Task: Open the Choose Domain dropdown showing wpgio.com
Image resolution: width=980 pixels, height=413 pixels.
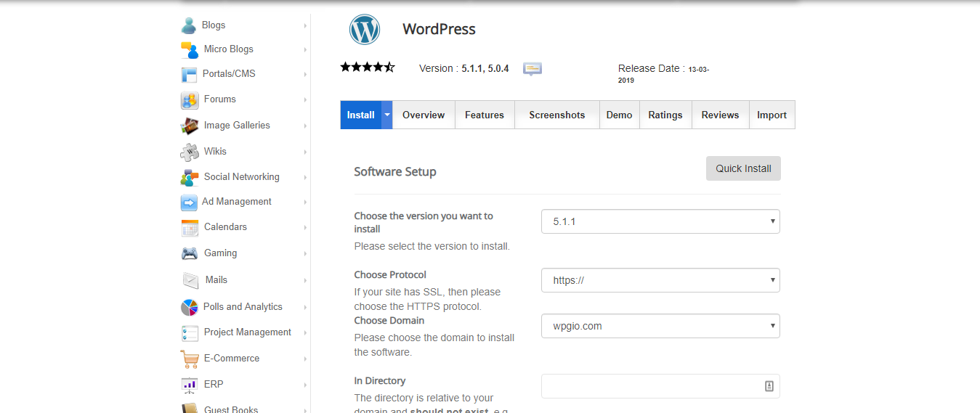Action: click(660, 326)
